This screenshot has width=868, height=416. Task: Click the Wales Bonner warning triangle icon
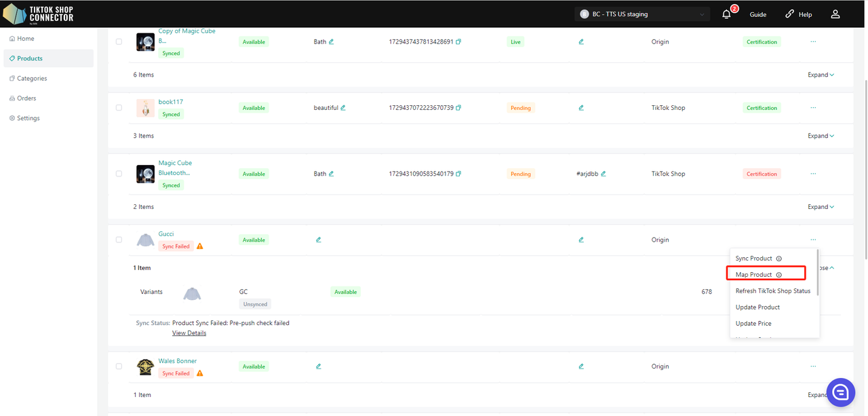[x=200, y=373]
